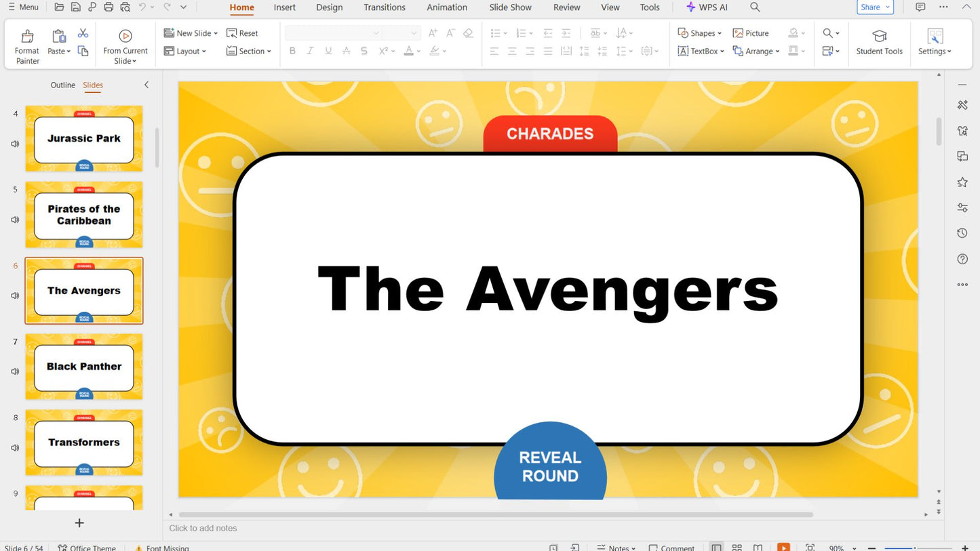Open document History clock icon on right sidebar
Screen dimensions: 980x551
point(962,233)
